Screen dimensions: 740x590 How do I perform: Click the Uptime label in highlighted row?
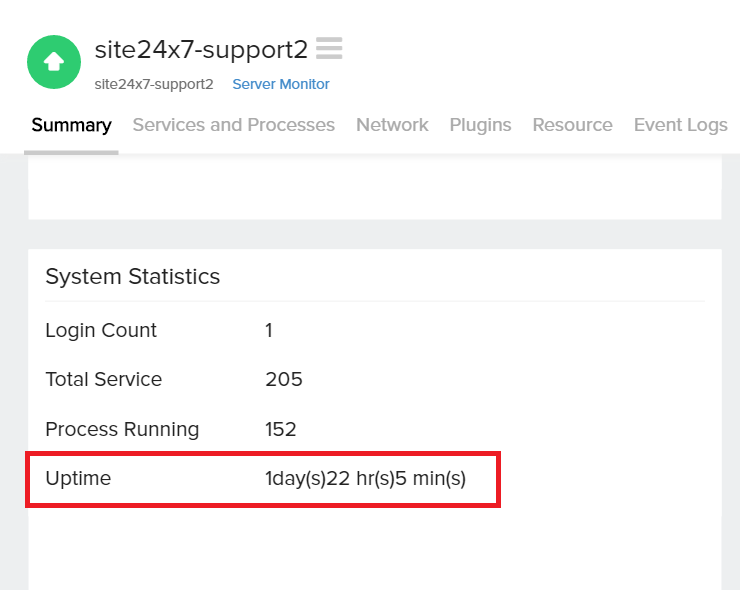[78, 479]
